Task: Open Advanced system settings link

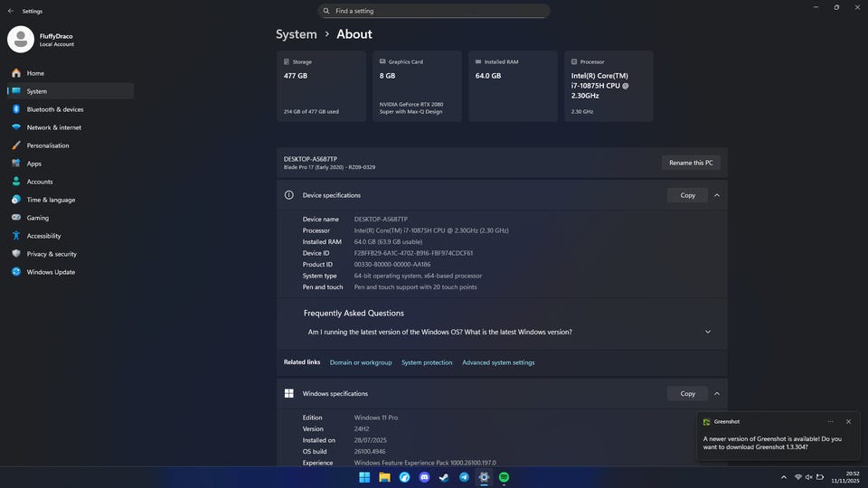Action: point(498,362)
